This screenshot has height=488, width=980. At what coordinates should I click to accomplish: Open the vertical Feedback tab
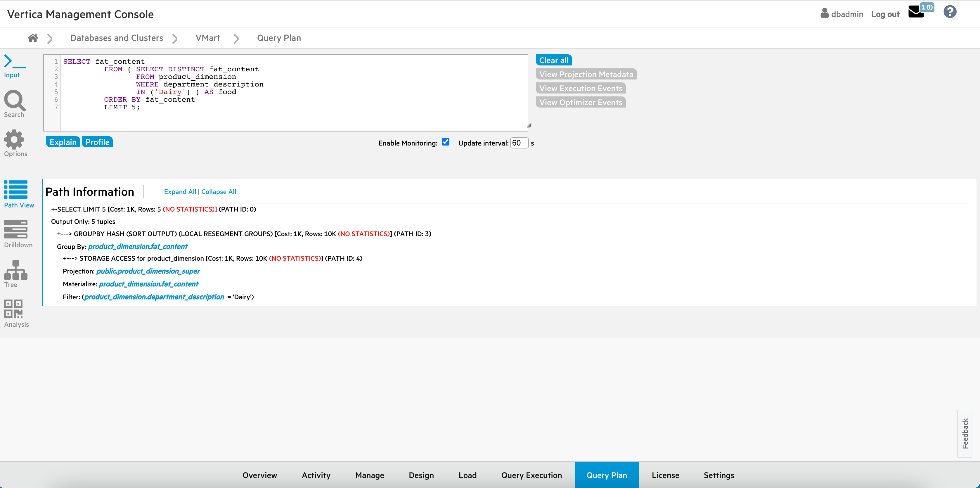965,433
